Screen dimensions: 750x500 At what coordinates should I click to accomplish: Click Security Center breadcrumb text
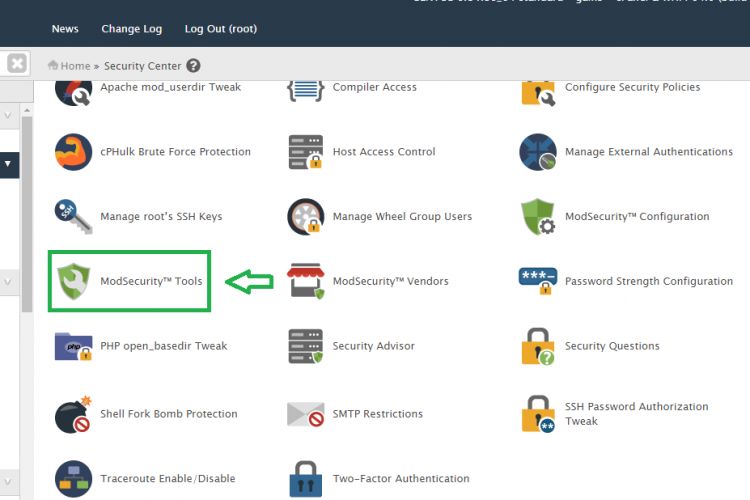coord(143,66)
